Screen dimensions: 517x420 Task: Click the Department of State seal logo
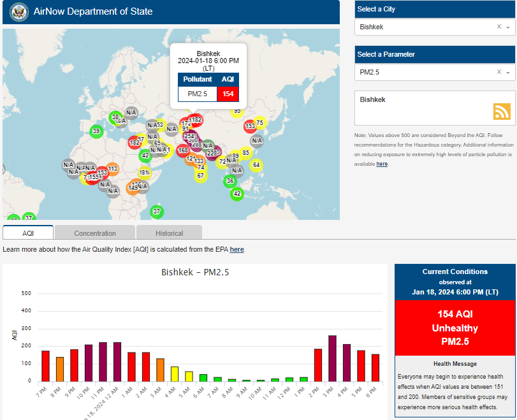18,12
